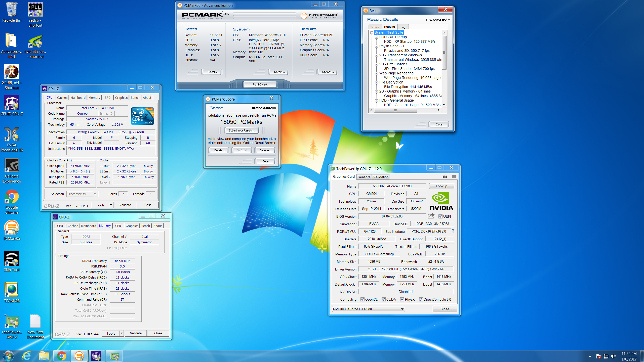The height and width of the screenshot is (362, 644).
Task: Collapse System Test Suite tree node
Action: coord(372,33)
